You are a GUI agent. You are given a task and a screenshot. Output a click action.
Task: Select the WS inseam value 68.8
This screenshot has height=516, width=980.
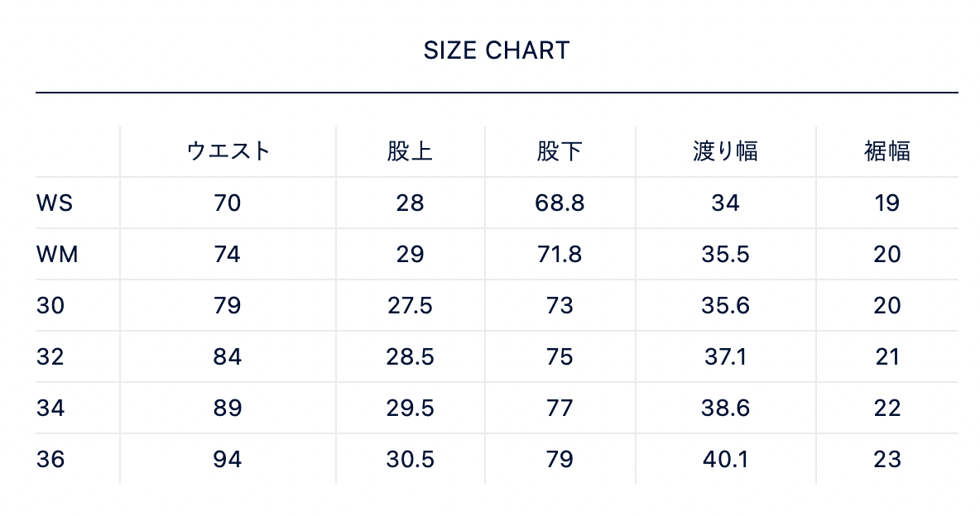[560, 203]
